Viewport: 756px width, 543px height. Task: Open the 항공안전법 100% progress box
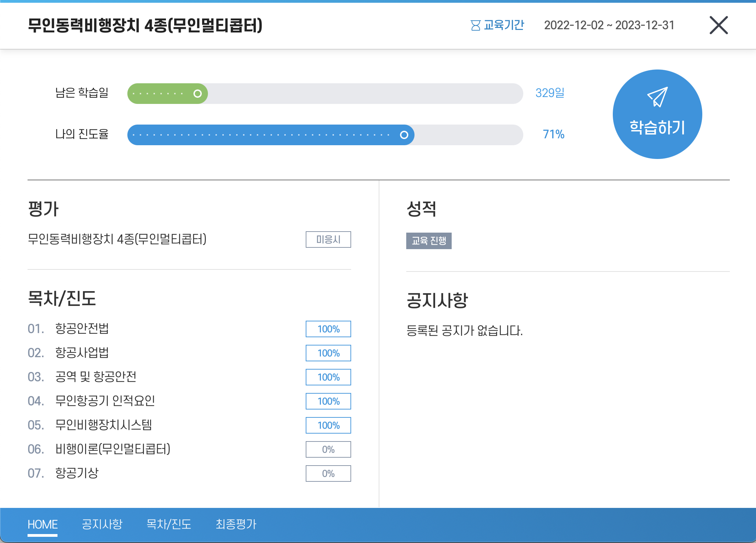pyautogui.click(x=327, y=329)
